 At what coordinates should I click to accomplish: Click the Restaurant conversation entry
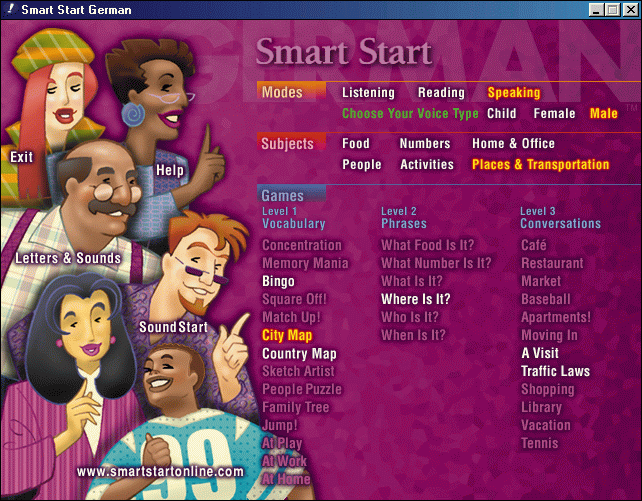point(552,263)
